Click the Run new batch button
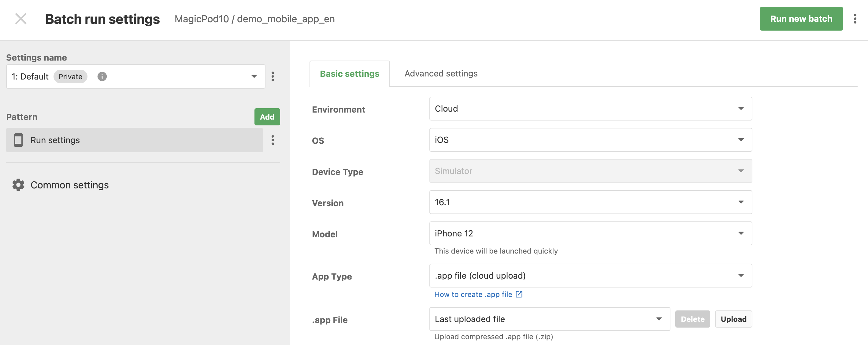The height and width of the screenshot is (345, 868). click(801, 19)
